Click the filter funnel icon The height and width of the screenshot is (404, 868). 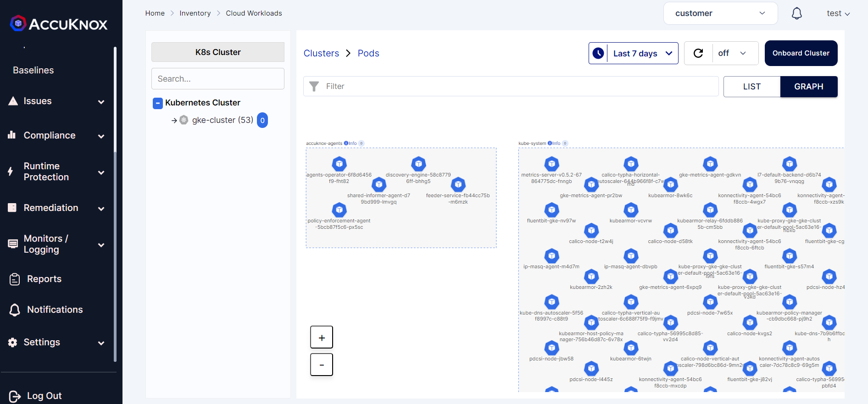coord(314,86)
